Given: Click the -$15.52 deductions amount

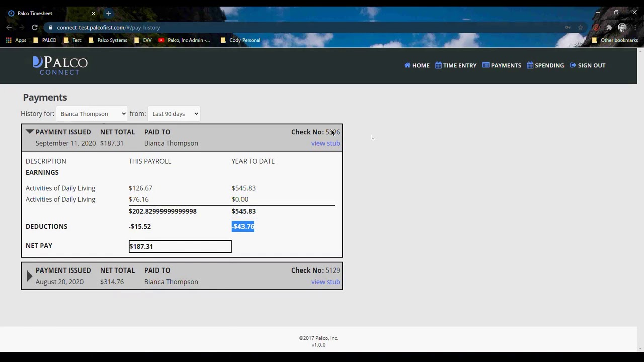Looking at the screenshot, I should point(140,226).
